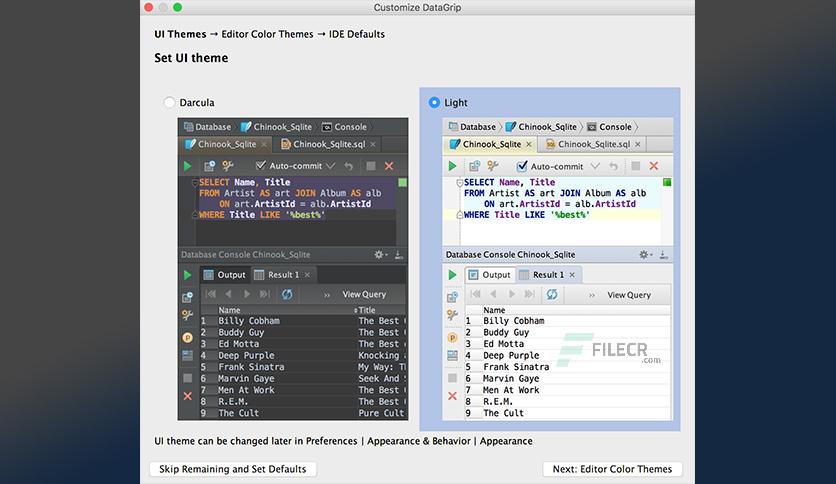Image resolution: width=836 pixels, height=484 pixels.
Task: Select Frank Sinatra row in Light preview
Action: 568,367
